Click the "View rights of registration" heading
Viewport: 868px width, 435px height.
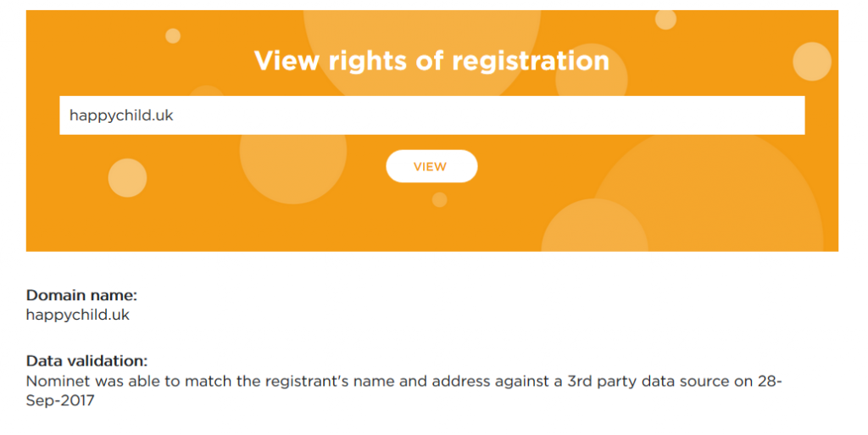coord(431,61)
